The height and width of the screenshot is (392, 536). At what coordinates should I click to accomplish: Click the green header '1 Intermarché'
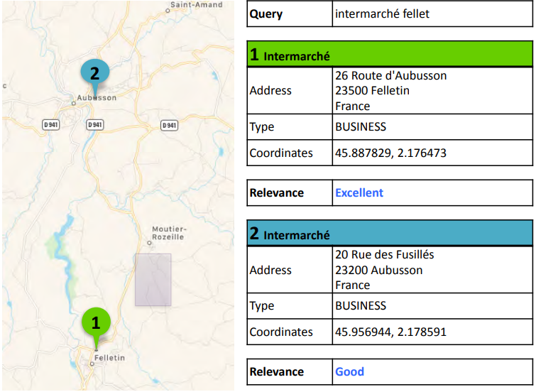390,54
